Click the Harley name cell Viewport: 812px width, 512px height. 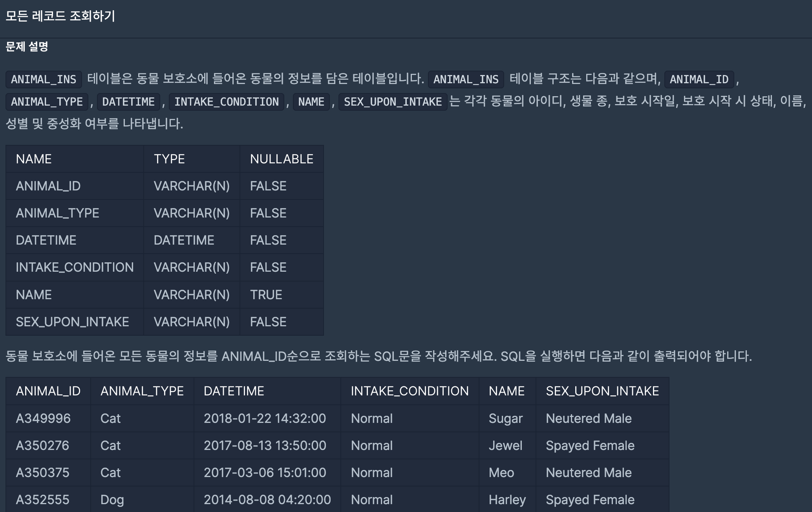pyautogui.click(x=507, y=500)
